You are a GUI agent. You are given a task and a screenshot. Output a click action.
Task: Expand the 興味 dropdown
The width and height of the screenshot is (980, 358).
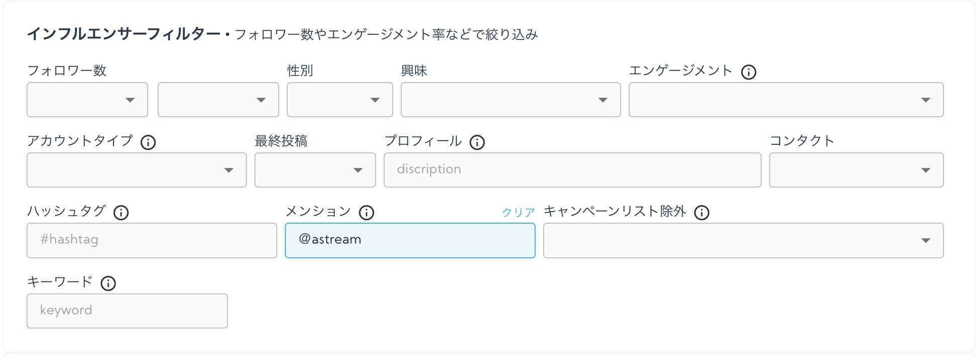click(511, 100)
